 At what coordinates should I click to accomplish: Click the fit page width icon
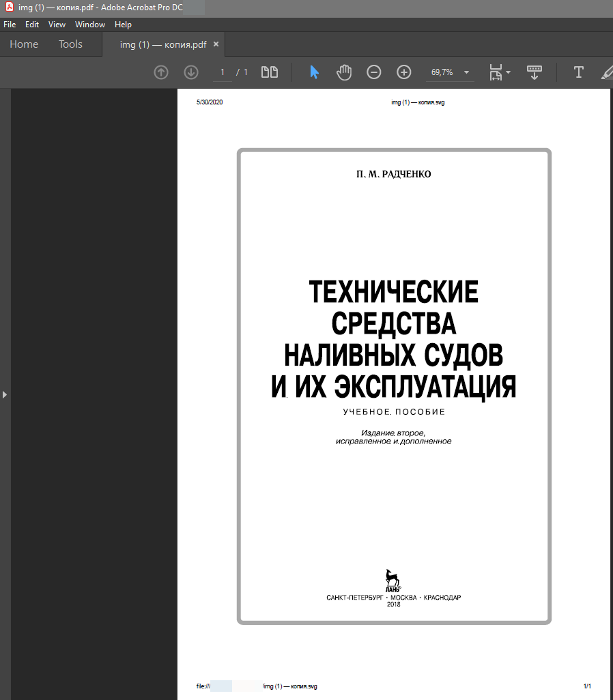(496, 72)
